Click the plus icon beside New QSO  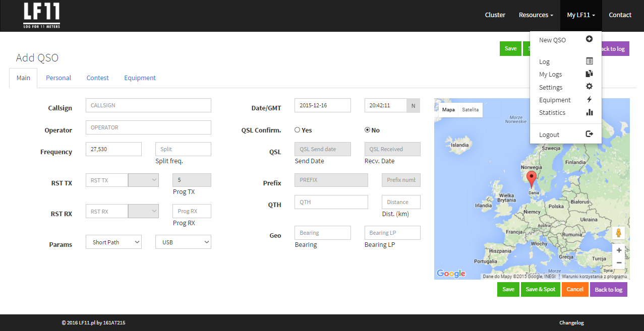pos(589,39)
